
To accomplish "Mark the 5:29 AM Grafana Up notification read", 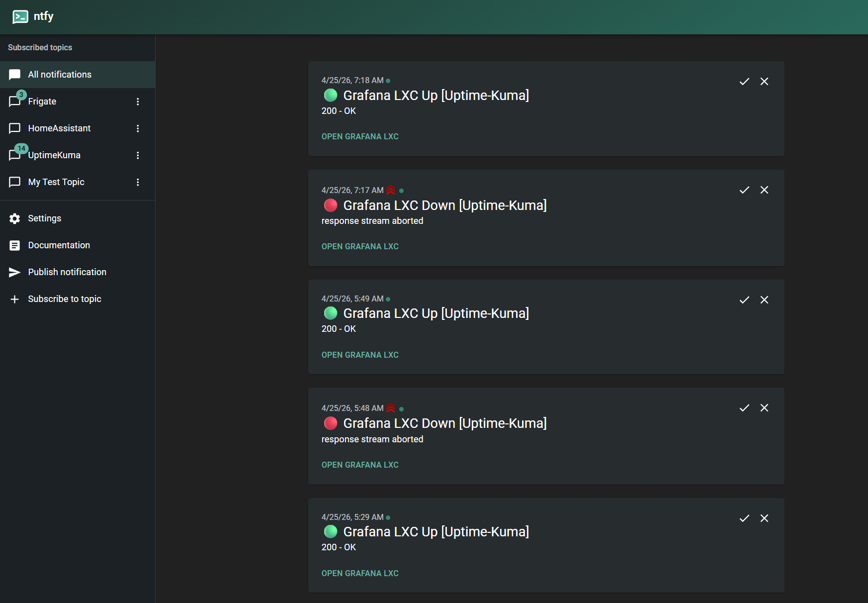I will tap(744, 518).
